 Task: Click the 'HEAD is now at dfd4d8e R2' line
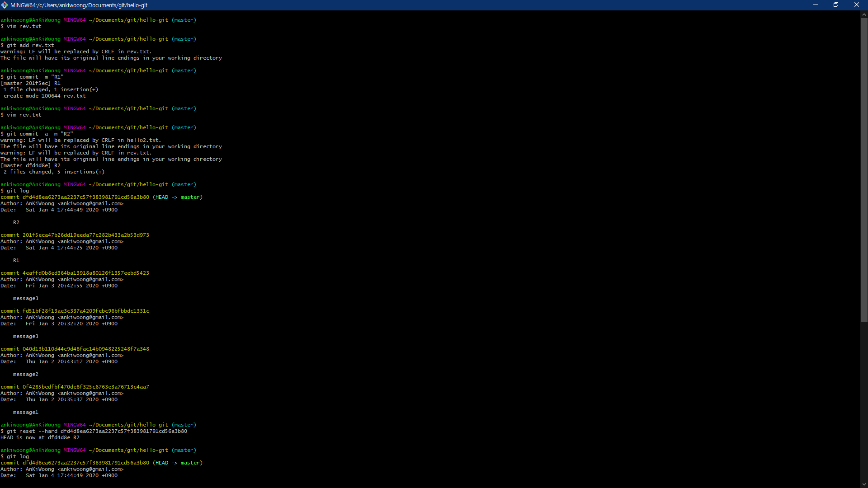tap(40, 437)
